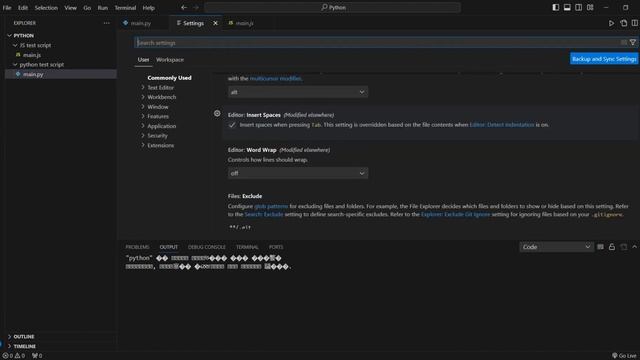Open multicursor modifier 'alt' dropdown
Image resolution: width=640 pixels, height=360 pixels.
pos(298,92)
